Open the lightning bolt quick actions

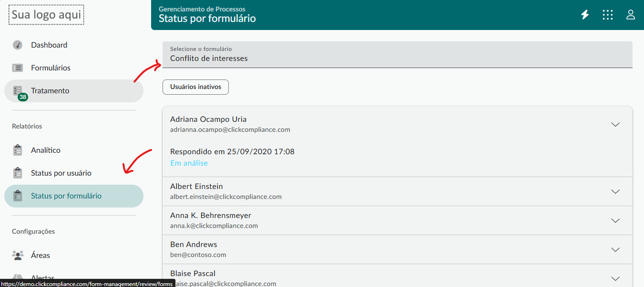pos(585,15)
